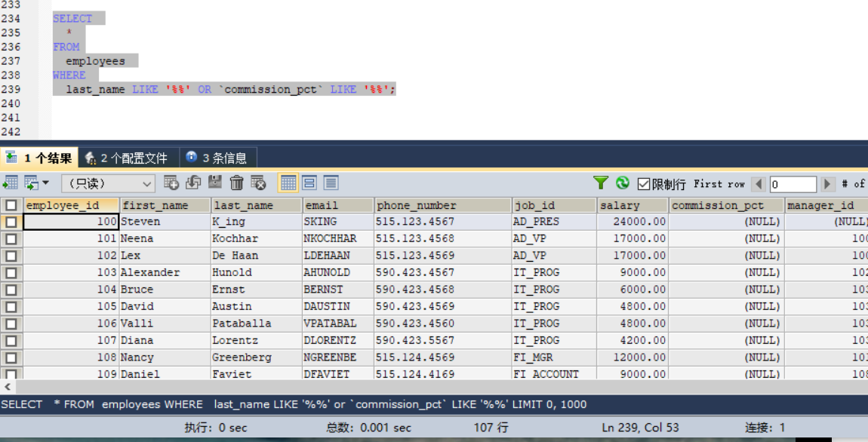The width and height of the screenshot is (868, 442).
Task: Click the salary column header
Action: coord(633,205)
